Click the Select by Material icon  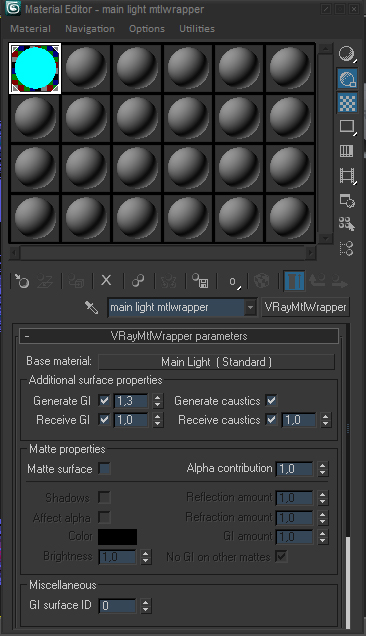coord(347,224)
